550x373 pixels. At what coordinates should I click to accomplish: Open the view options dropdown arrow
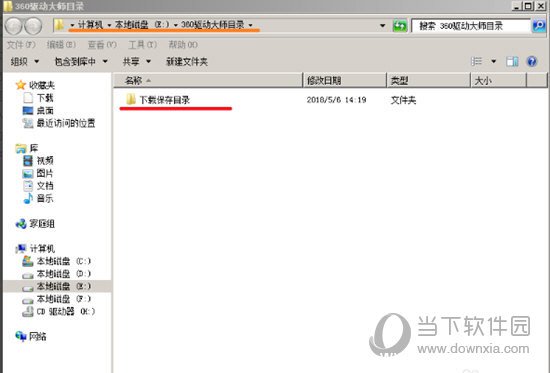tap(494, 62)
